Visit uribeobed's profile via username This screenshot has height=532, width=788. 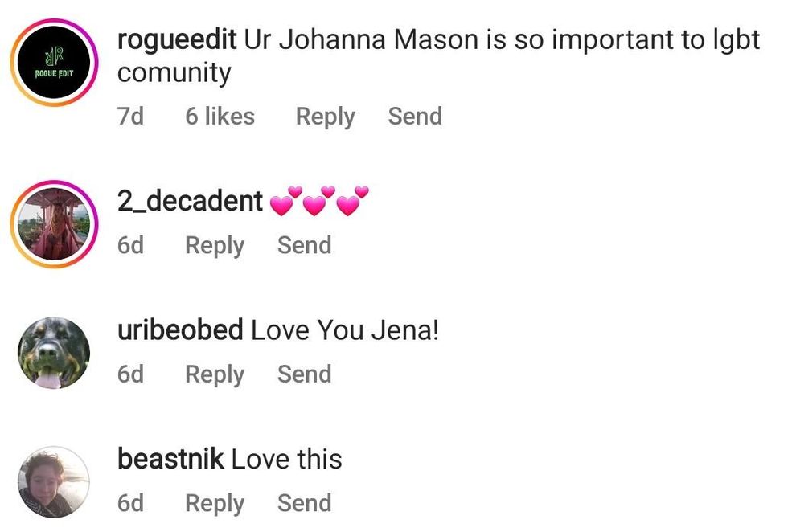click(x=180, y=329)
